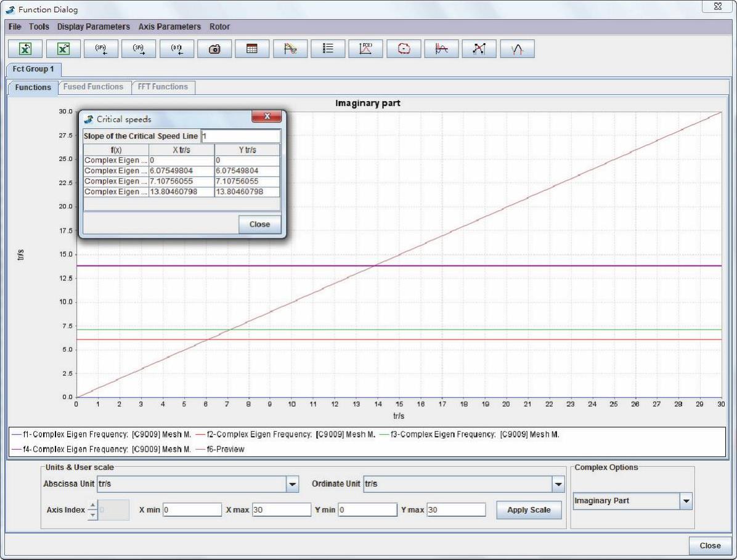Click the F(X) function plot icon
The width and height of the screenshot is (737, 560).
pos(366,49)
